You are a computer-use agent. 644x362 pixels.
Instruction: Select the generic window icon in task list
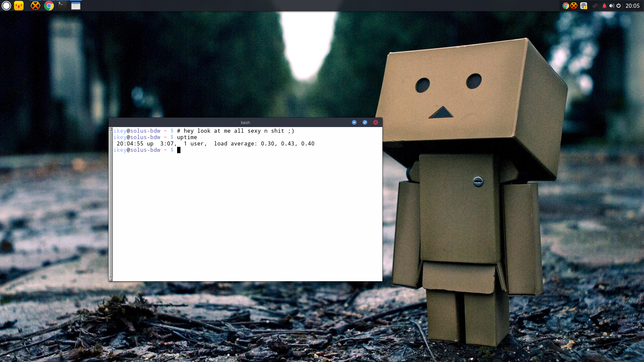click(x=76, y=6)
